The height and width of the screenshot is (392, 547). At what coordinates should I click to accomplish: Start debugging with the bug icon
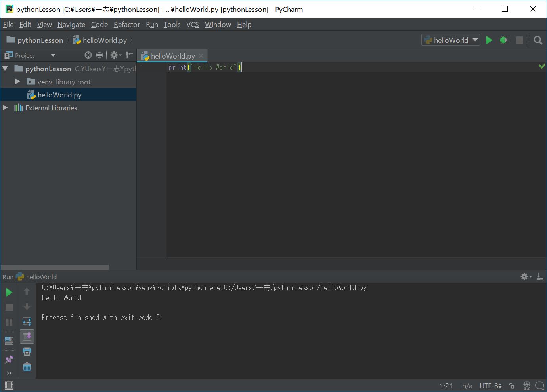pyautogui.click(x=504, y=40)
